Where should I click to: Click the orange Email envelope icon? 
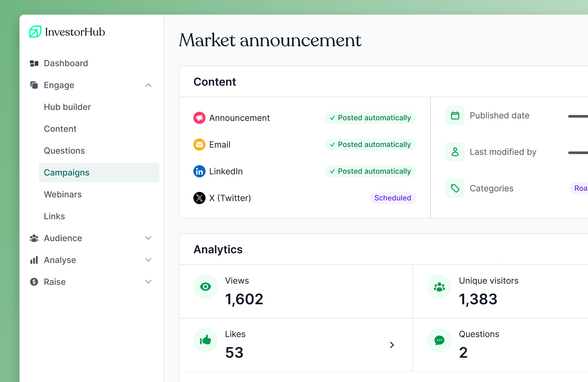tap(199, 144)
